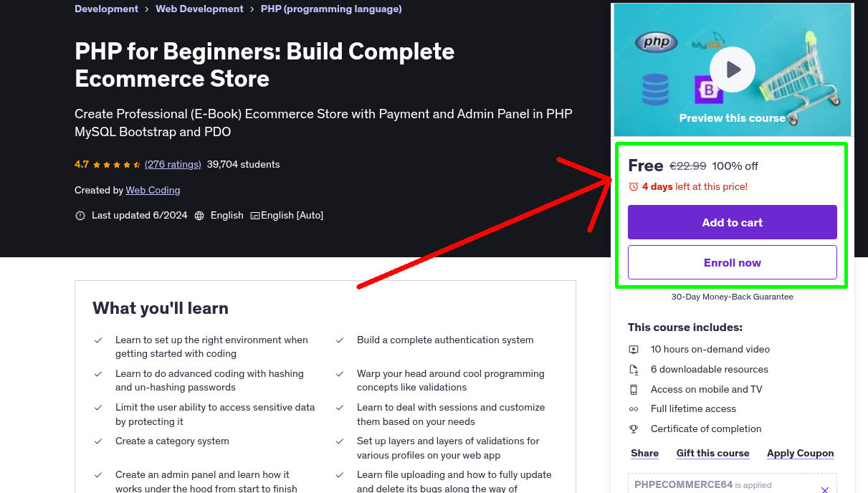Open the PHP (programming language) breadcrumb
Image resolution: width=868 pixels, height=493 pixels.
(331, 9)
